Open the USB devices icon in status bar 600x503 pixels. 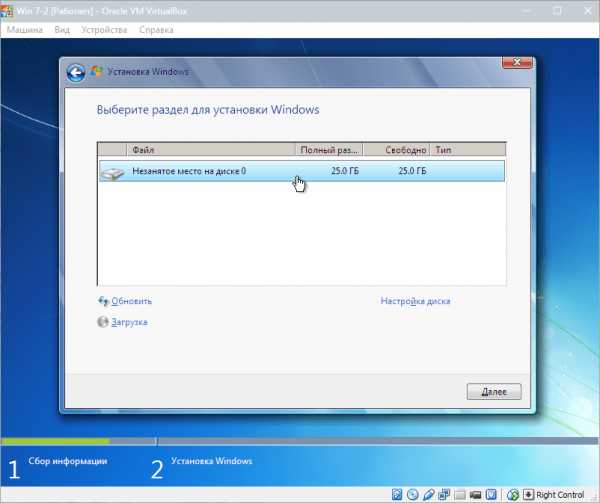(x=429, y=494)
